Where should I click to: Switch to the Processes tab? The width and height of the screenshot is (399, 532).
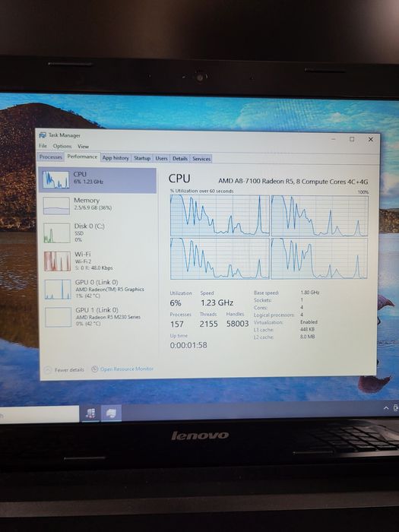coord(51,157)
